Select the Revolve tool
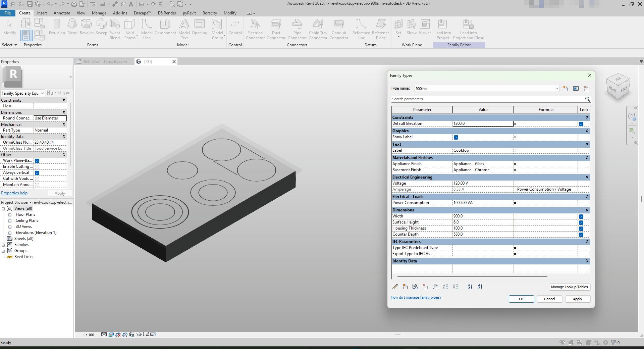Viewport: 644px width, 349px height. click(87, 27)
